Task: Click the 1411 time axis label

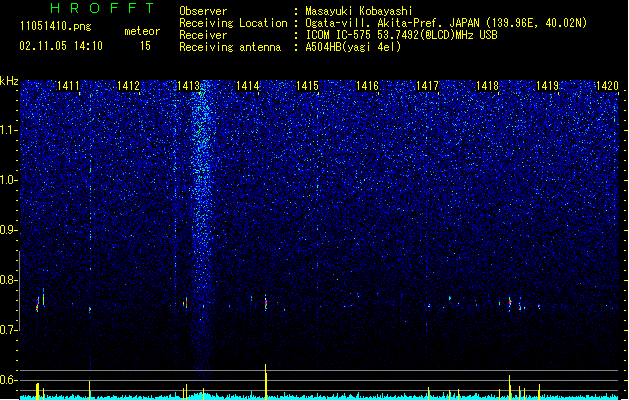Action: coord(68,86)
